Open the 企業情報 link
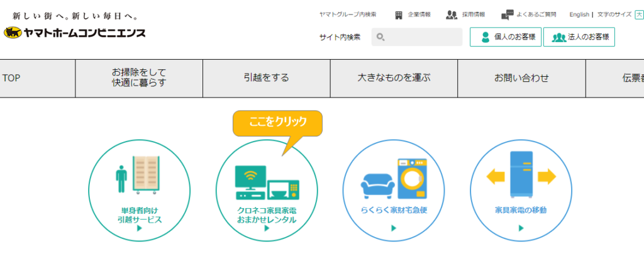This screenshot has width=644, height=273. (x=419, y=14)
